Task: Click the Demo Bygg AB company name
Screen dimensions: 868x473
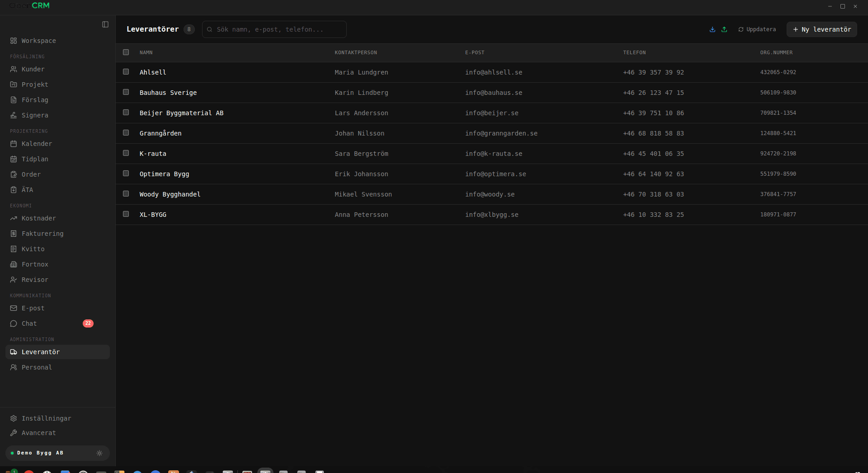Action: pyautogui.click(x=40, y=453)
